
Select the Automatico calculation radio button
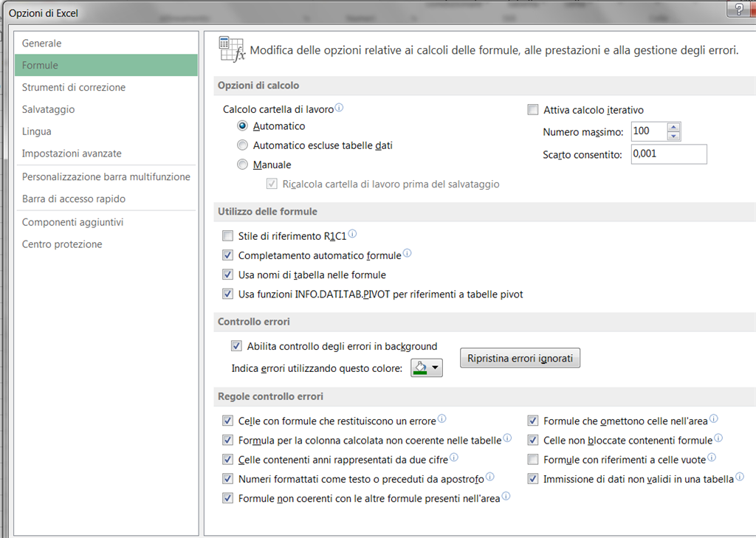[242, 125]
